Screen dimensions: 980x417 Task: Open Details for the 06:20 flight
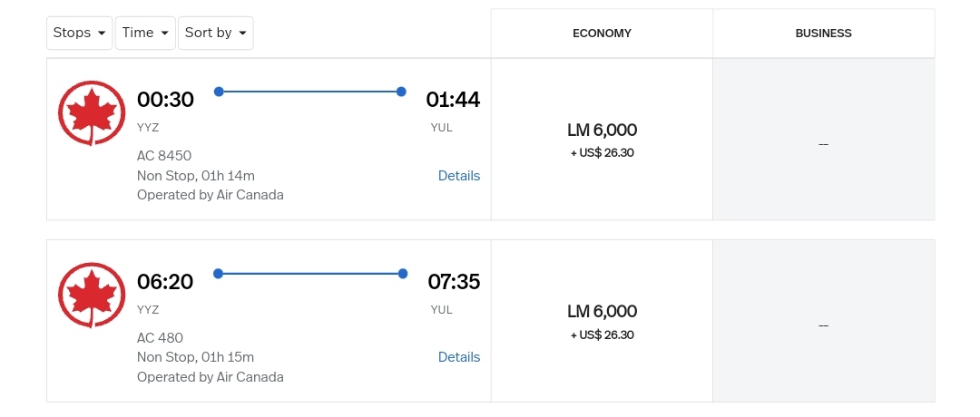[x=459, y=357]
